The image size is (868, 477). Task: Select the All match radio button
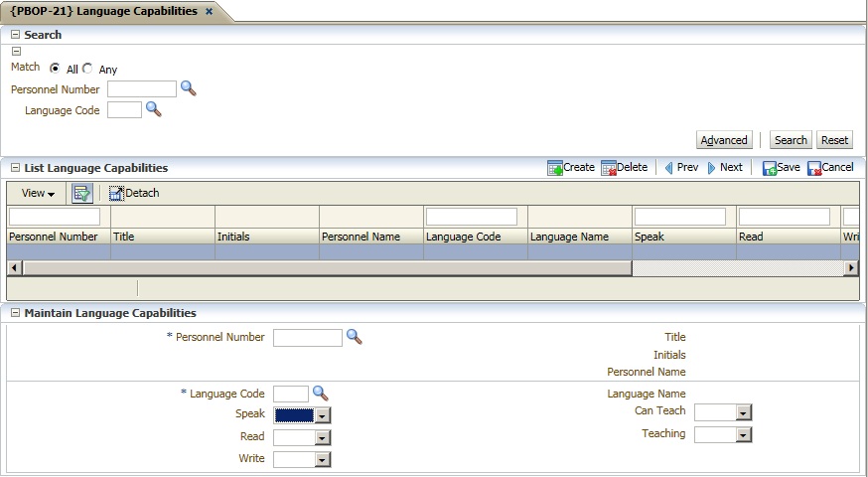55,69
